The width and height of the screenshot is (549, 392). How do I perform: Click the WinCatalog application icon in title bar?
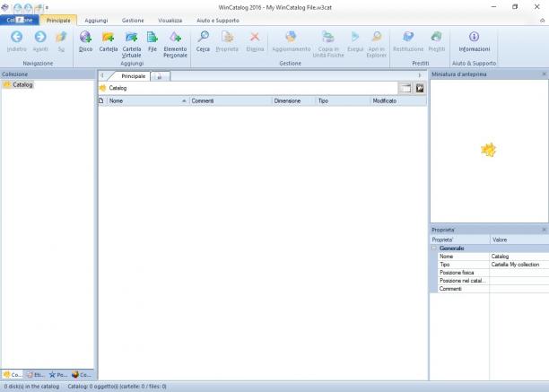coord(4,7)
